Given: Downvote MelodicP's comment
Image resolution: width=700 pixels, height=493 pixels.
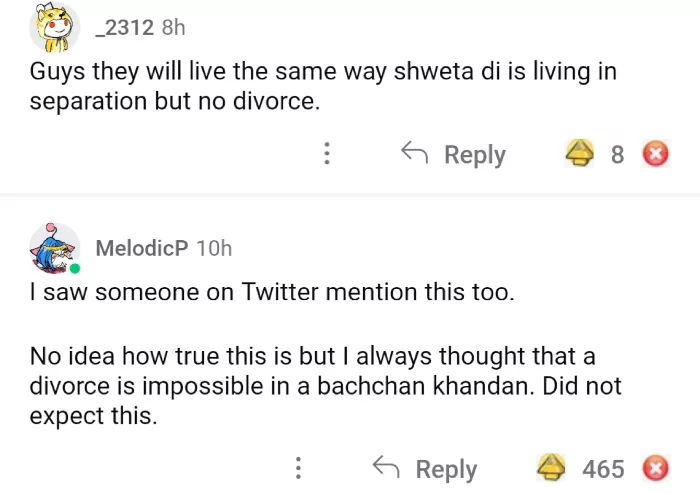Looking at the screenshot, I should (656, 468).
